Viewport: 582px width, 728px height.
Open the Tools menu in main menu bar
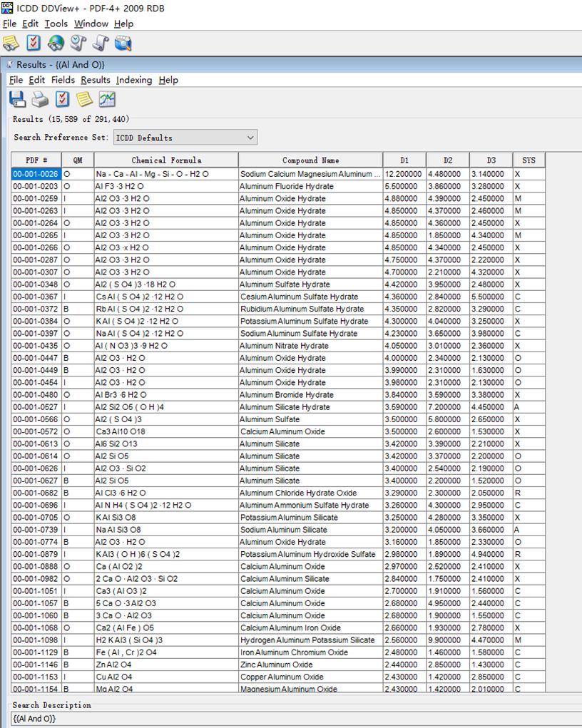click(x=56, y=24)
